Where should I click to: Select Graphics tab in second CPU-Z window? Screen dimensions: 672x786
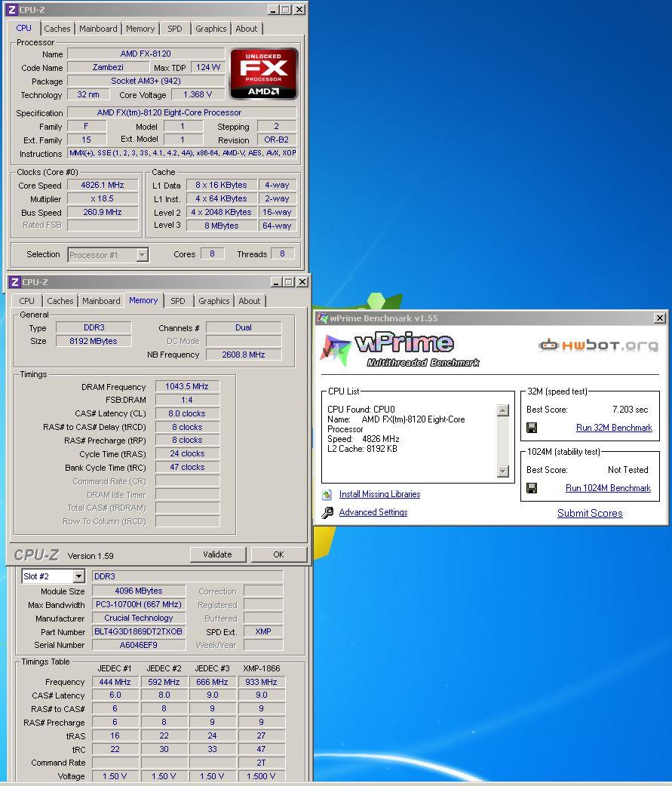(214, 301)
